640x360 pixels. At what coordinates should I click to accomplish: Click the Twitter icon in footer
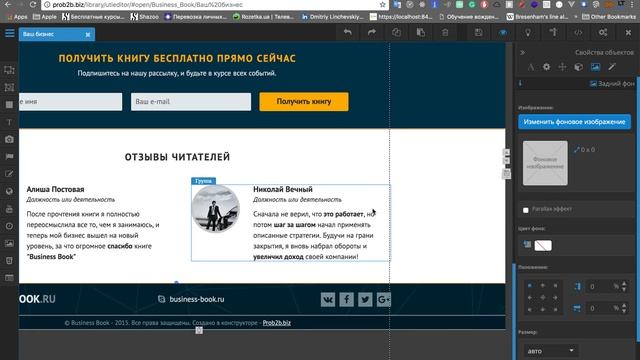[365, 300]
